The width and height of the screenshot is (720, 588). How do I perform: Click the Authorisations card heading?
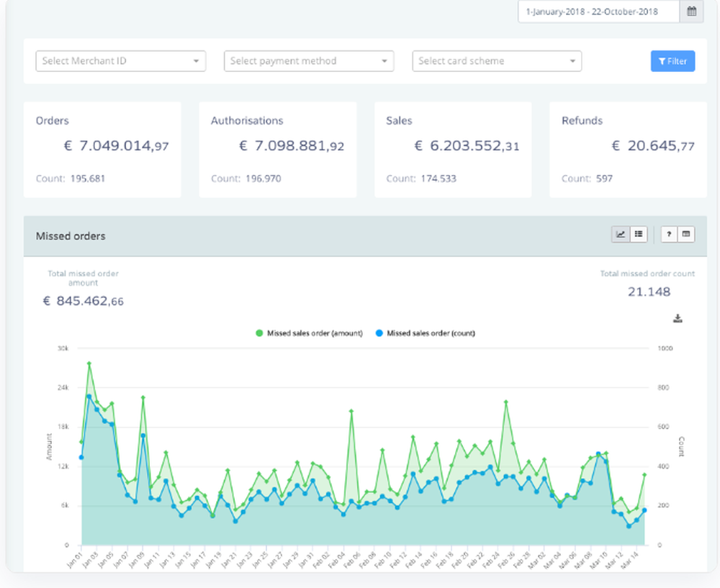pos(247,121)
